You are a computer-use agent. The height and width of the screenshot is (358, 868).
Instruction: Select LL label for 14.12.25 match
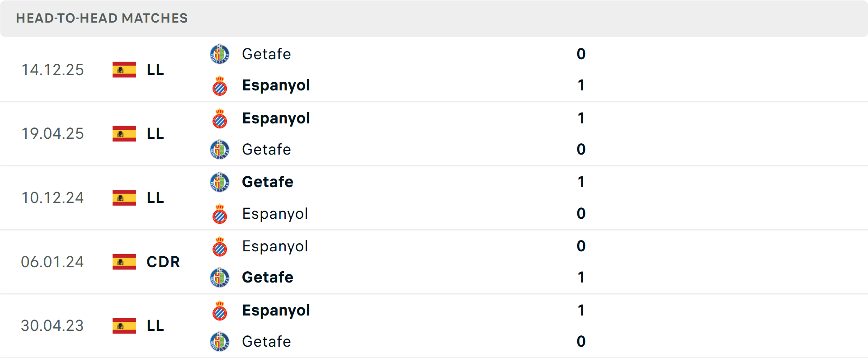(155, 70)
